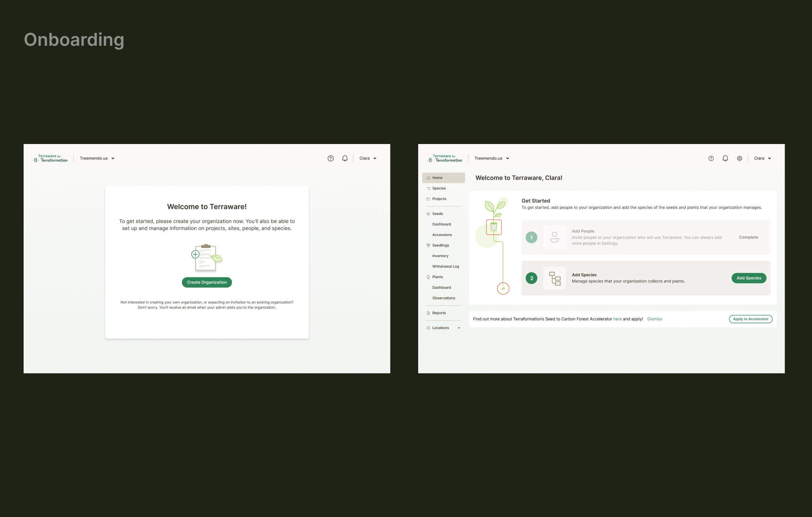812x517 pixels.
Task: Select the Plants tree icon in the sidebar
Action: coord(428,277)
